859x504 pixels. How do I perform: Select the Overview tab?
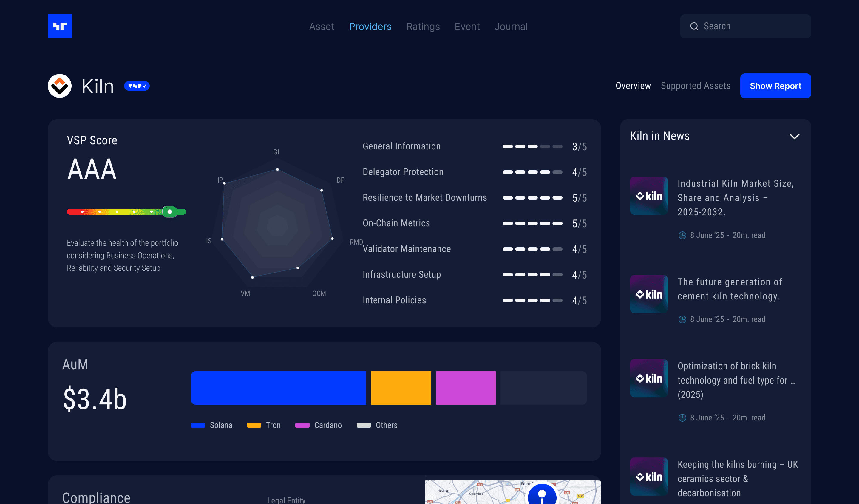pyautogui.click(x=633, y=86)
